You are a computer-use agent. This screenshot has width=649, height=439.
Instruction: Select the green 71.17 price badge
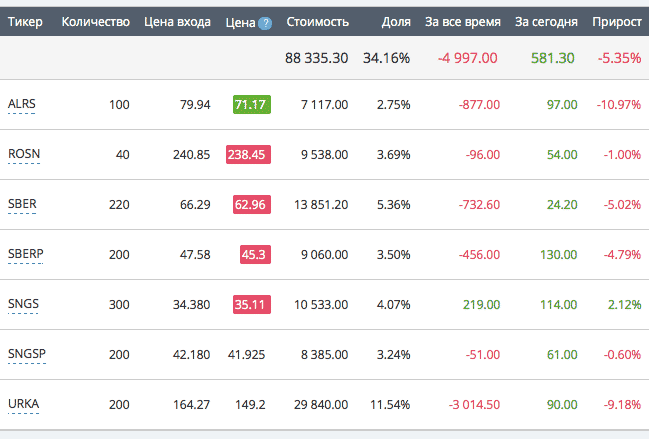click(x=252, y=104)
